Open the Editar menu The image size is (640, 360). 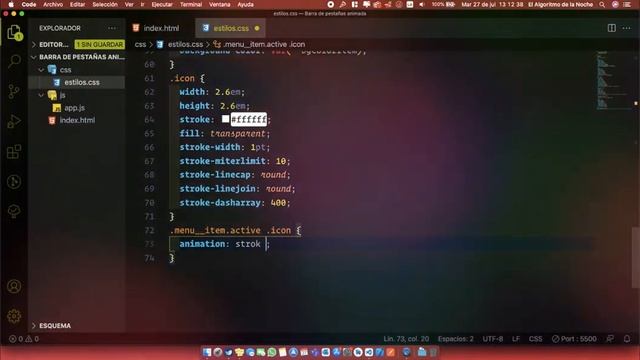(77, 4)
